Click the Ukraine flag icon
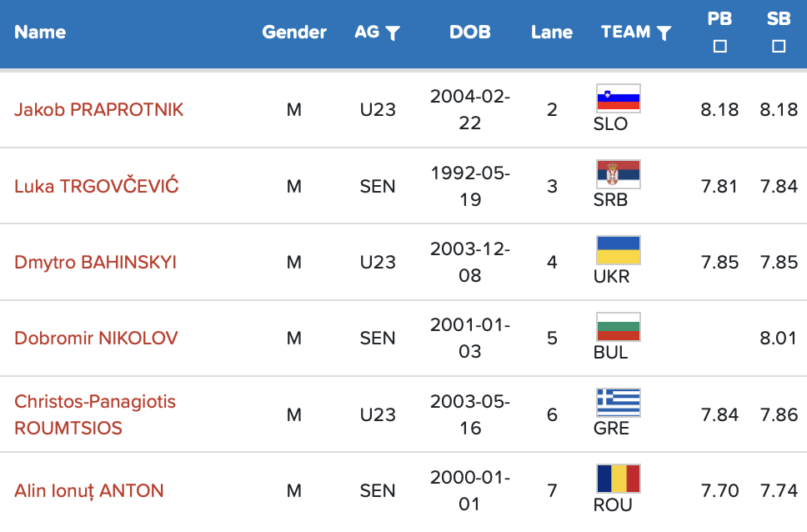The image size is (807, 532). (x=619, y=250)
